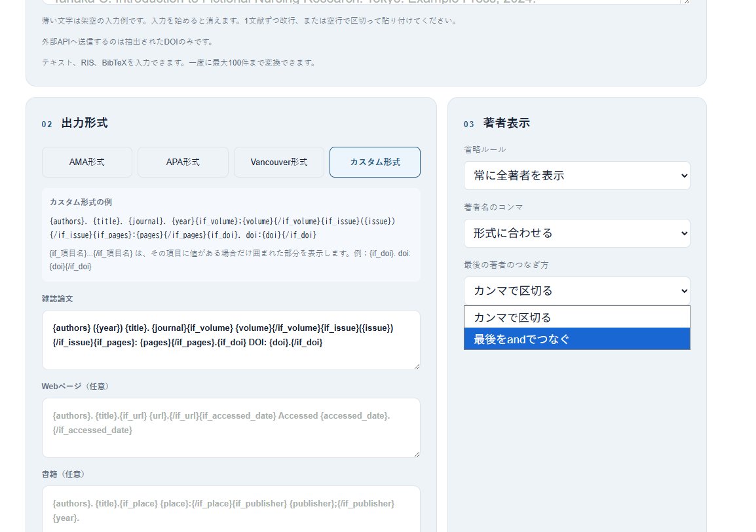756x532 pixels.
Task: Grab the 雑誌論文 textarea resize handle
Action: point(417,366)
